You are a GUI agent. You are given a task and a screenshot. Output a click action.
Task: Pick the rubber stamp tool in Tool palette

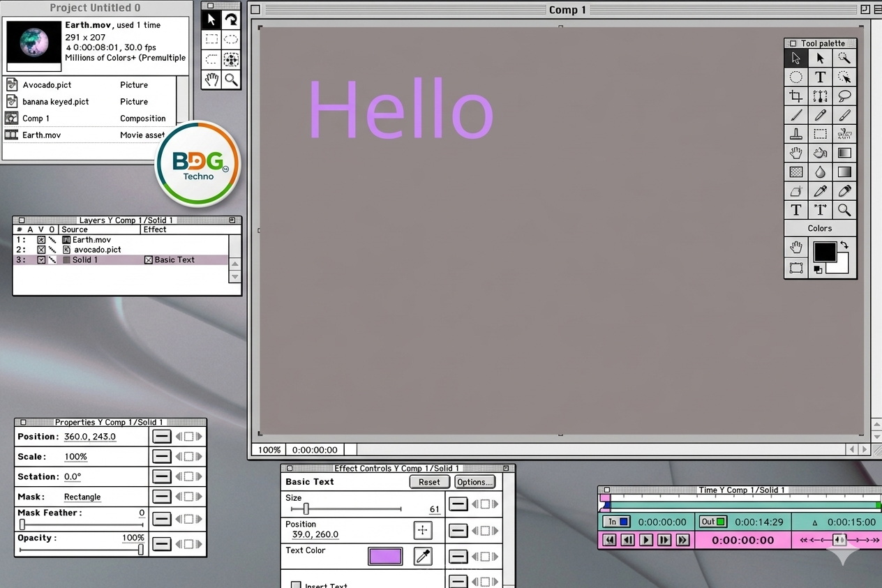(795, 134)
